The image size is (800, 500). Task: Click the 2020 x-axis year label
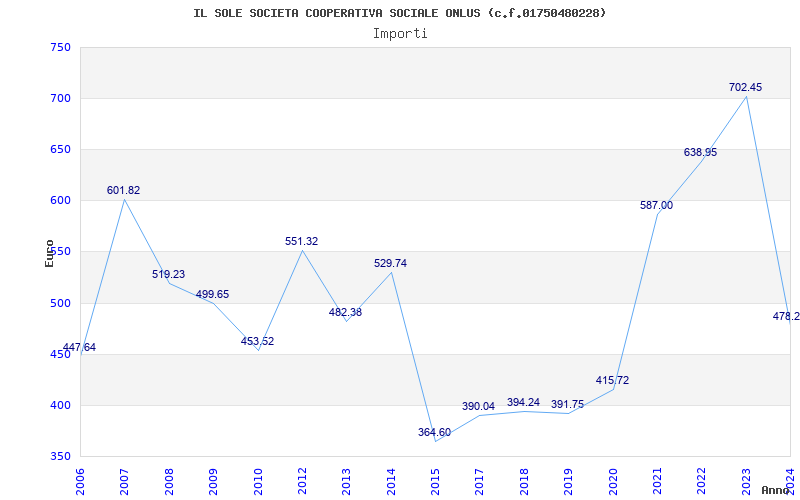coord(613,481)
